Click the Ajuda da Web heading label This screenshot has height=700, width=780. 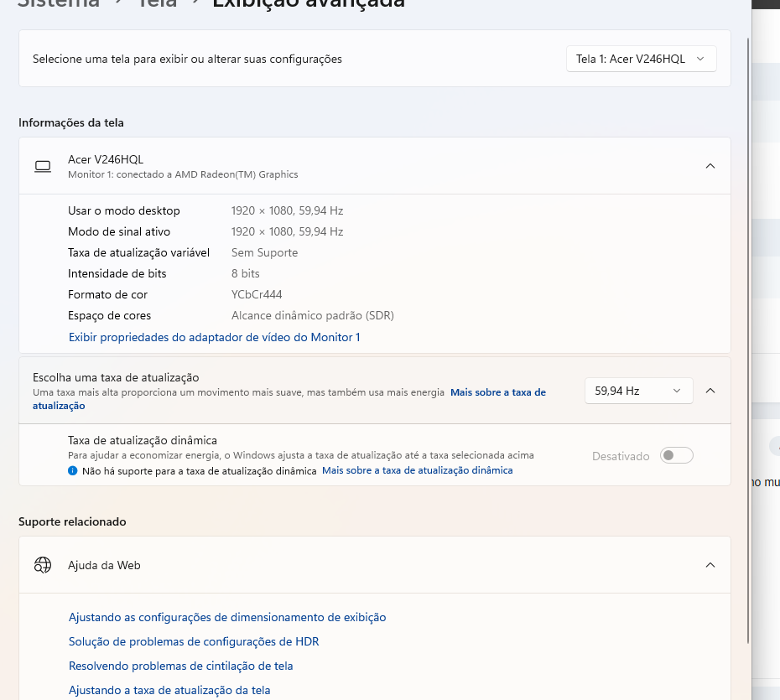(x=104, y=565)
